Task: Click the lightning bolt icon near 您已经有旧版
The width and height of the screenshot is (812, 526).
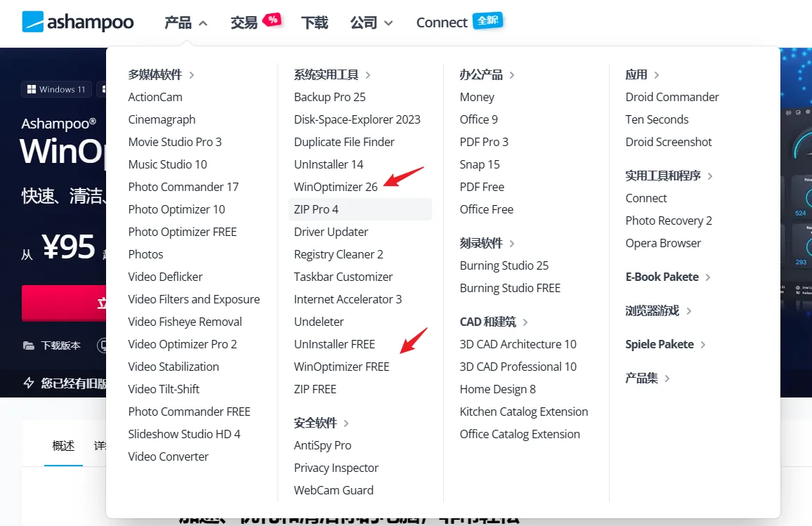Action: tap(29, 383)
